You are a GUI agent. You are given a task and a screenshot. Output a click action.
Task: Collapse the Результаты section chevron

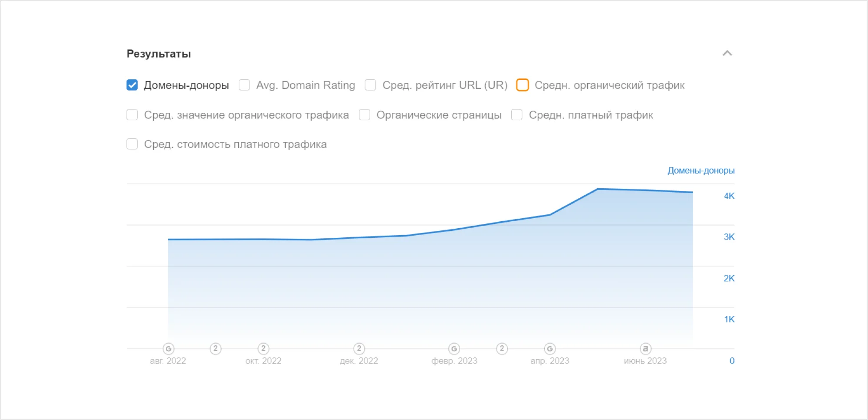(727, 53)
